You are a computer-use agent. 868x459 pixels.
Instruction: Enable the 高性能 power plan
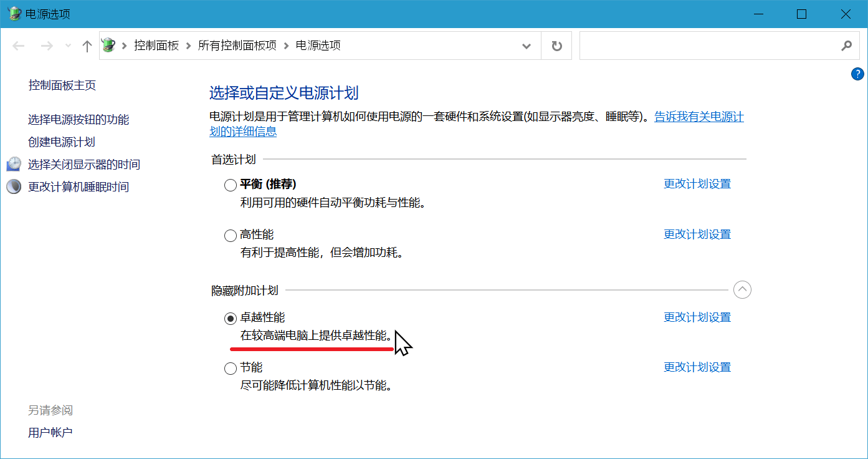pos(230,235)
